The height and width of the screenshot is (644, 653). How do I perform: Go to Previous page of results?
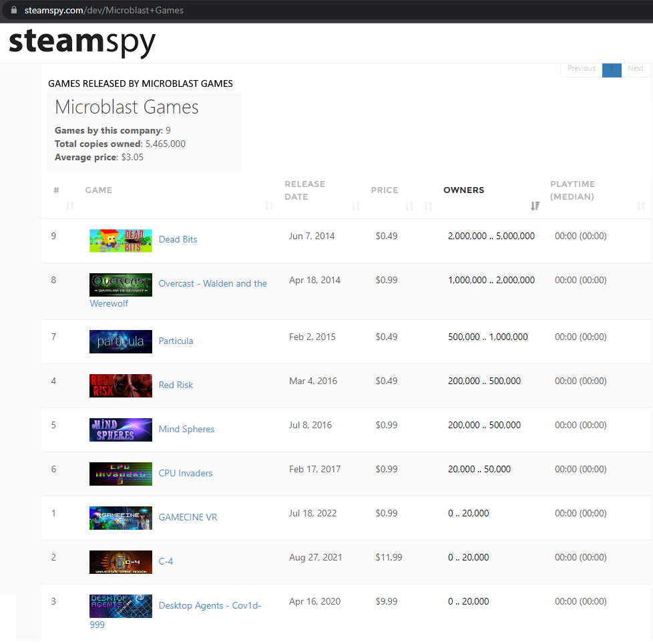click(582, 69)
